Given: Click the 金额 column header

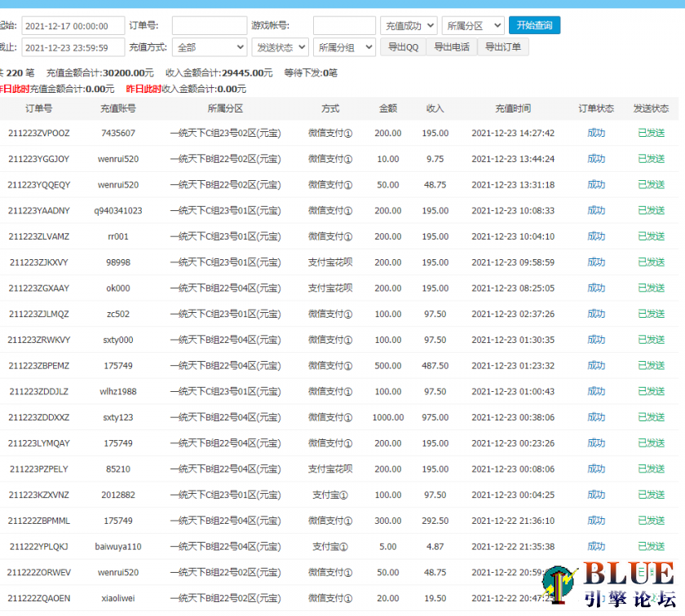Looking at the screenshot, I should click(388, 108).
